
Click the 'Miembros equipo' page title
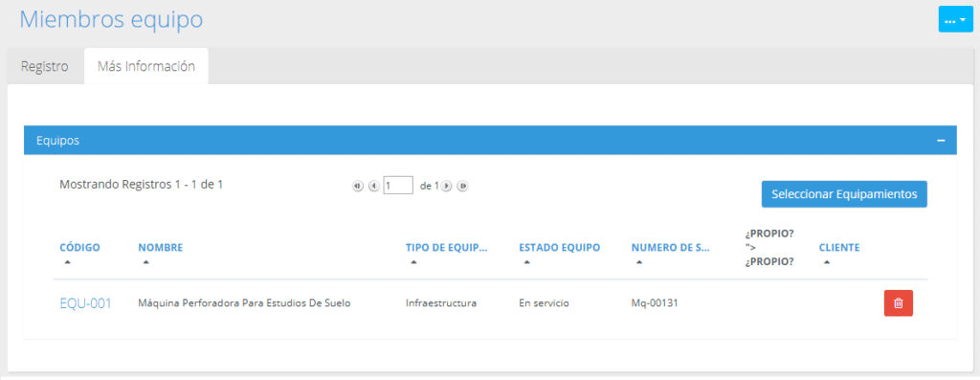111,19
